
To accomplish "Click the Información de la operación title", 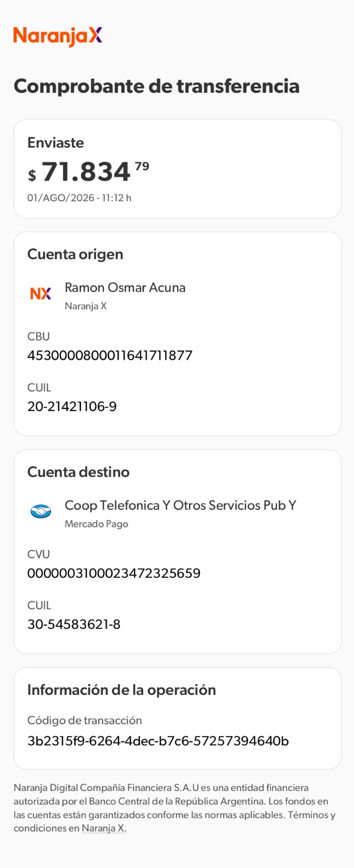I will [122, 690].
